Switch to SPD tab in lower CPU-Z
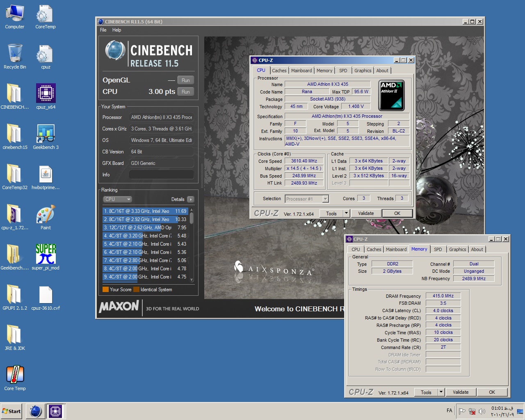The height and width of the screenshot is (420, 525). point(438,249)
